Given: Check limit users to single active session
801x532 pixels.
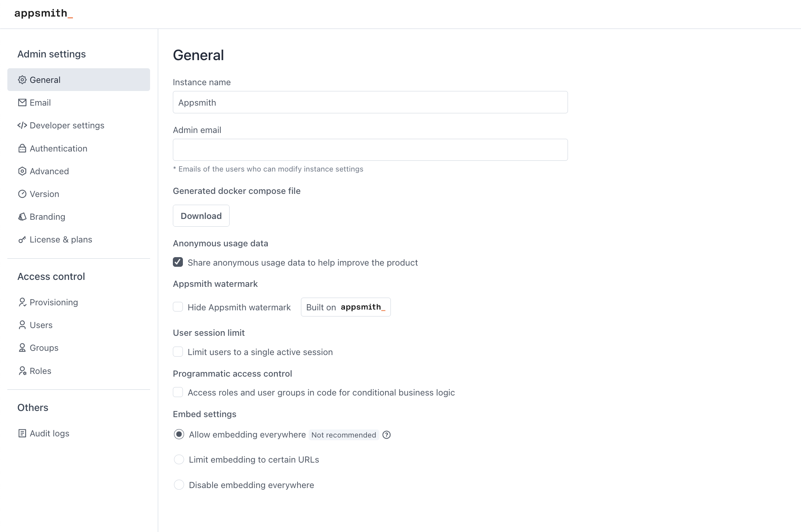Looking at the screenshot, I should click(177, 352).
